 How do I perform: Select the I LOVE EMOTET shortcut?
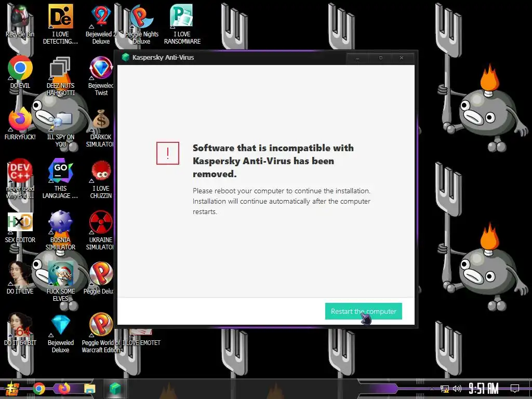[x=141, y=338]
